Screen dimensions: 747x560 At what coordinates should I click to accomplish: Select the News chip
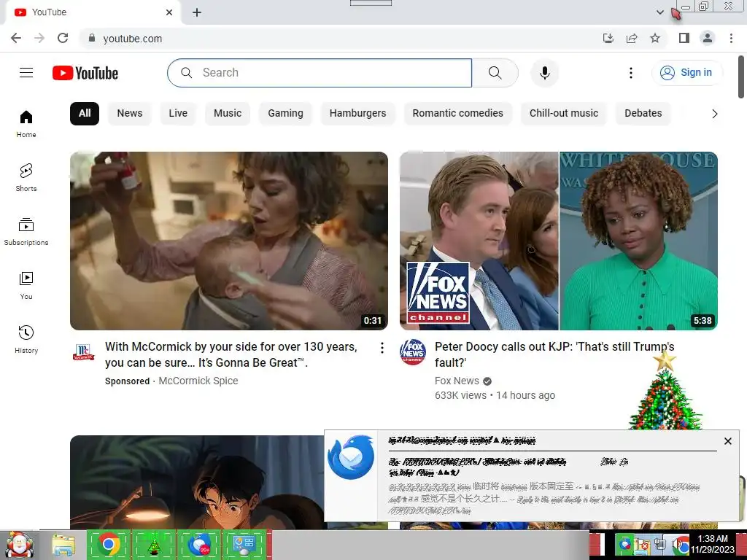coord(130,113)
